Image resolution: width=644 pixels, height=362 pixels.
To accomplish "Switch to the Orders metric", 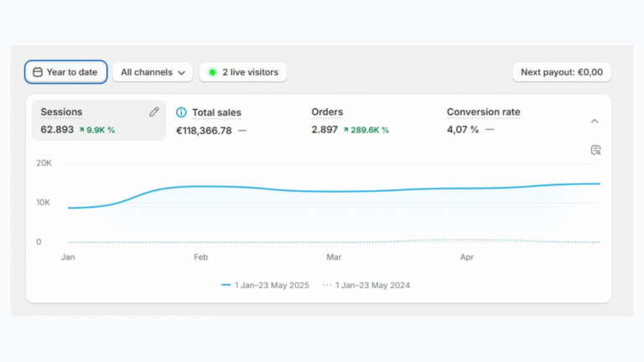I will pyautogui.click(x=327, y=112).
